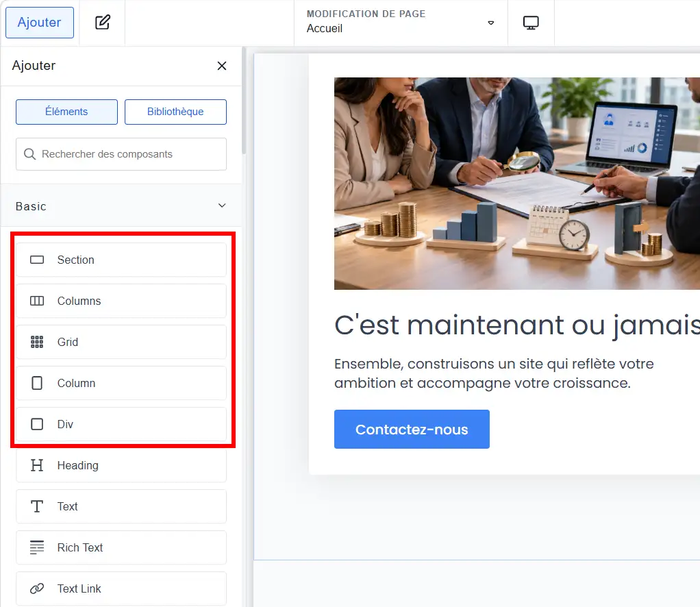Viewport: 700px width, 607px height.
Task: Click the Contactez-nous button on page
Action: pos(412,430)
